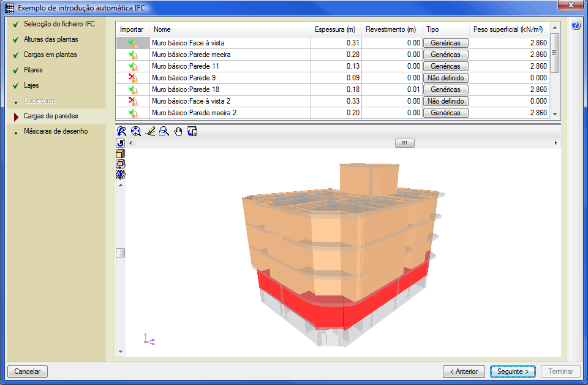Open Genéricas type for Parede 11
588x385 pixels.
click(445, 66)
